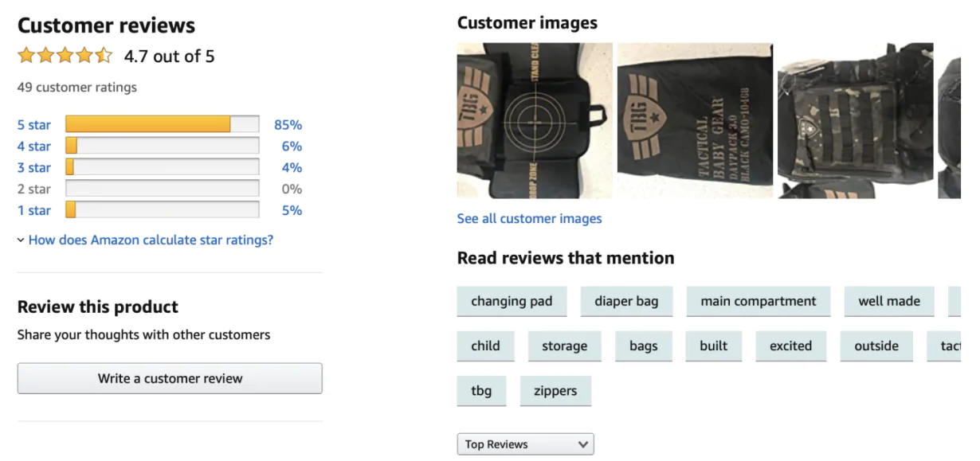Click the star rating icons
The width and height of the screenshot is (980, 461).
(65, 56)
